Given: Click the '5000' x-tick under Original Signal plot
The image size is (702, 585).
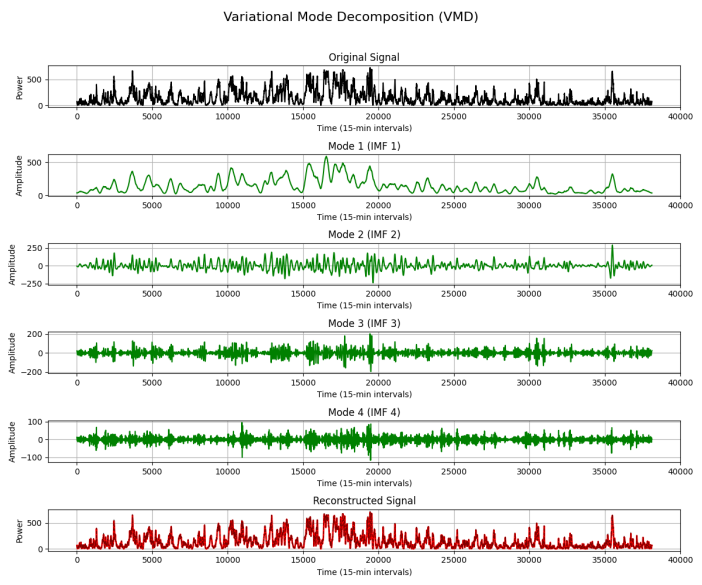Looking at the screenshot, I should point(152,116).
